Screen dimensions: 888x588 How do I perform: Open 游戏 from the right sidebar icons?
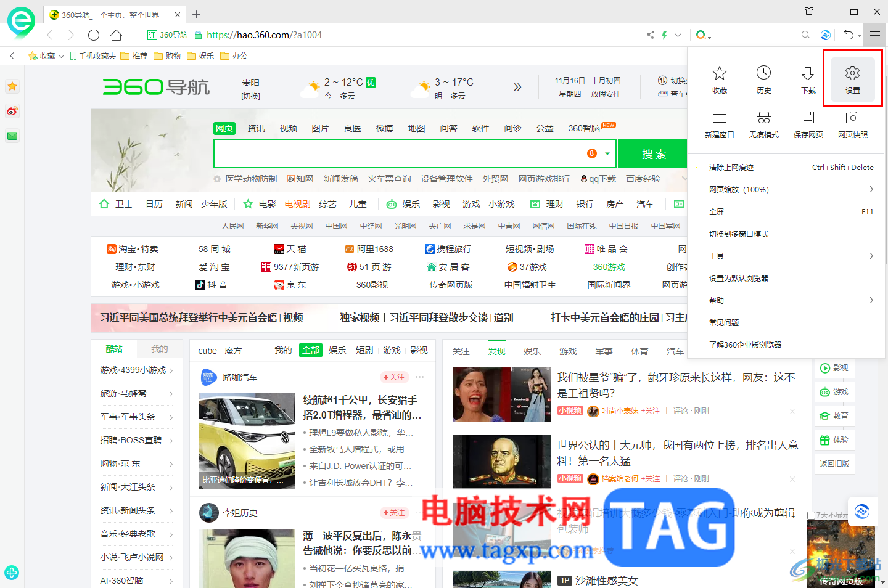pyautogui.click(x=834, y=391)
